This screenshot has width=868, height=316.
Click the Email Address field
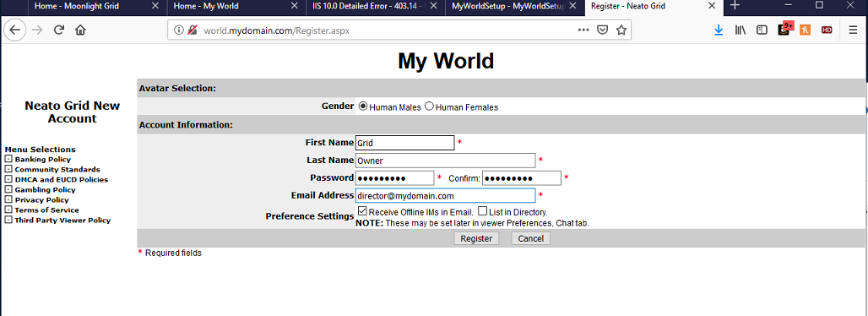(x=445, y=196)
